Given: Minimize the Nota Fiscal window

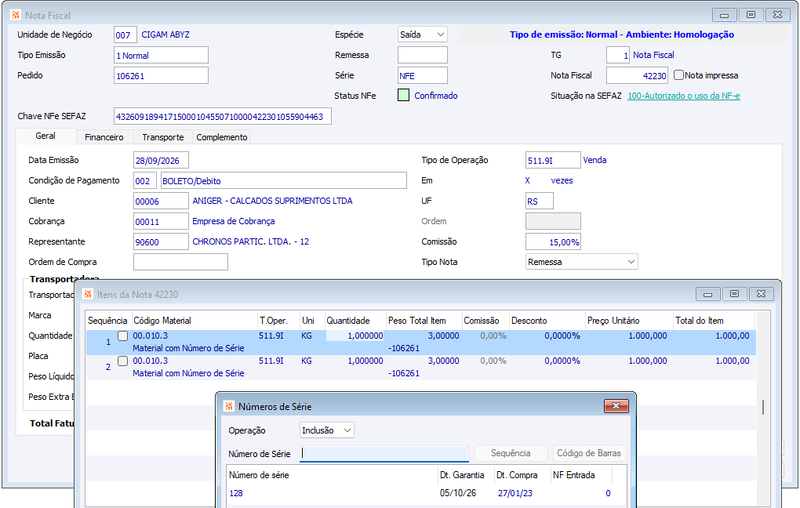Looking at the screenshot, I should point(724,15).
